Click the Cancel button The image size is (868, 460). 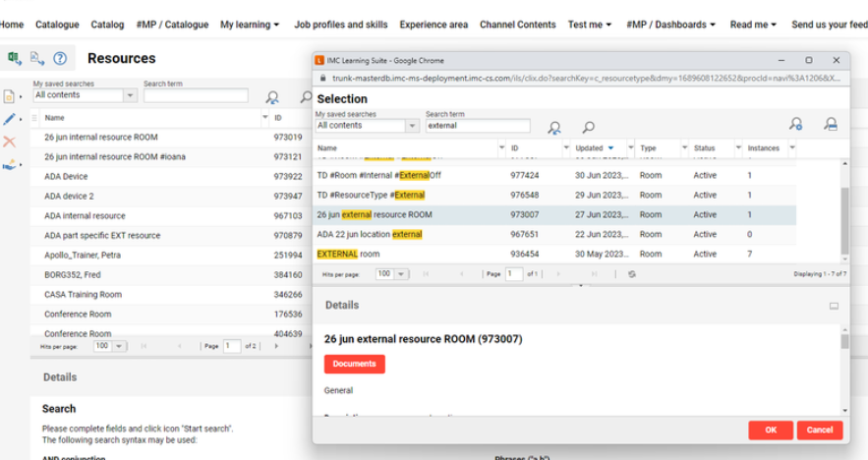820,431
